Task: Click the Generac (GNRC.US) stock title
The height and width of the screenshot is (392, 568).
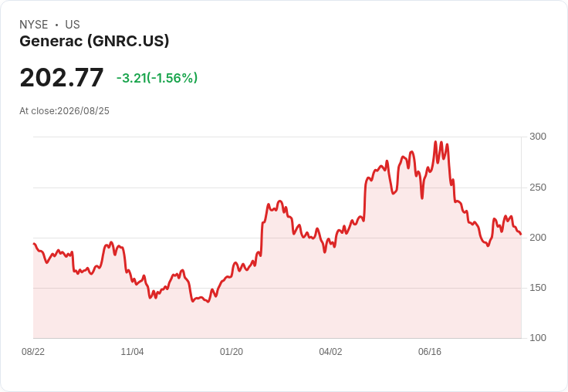Action: coord(94,41)
